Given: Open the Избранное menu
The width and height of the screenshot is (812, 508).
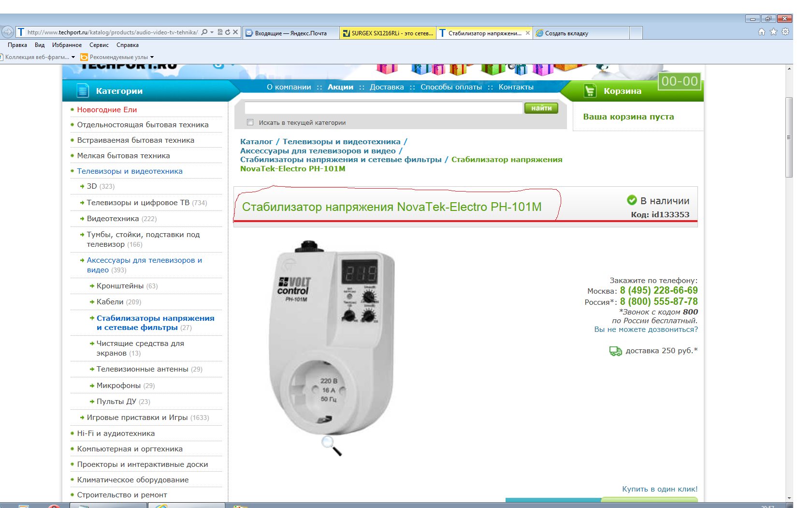Looking at the screenshot, I should (x=67, y=45).
